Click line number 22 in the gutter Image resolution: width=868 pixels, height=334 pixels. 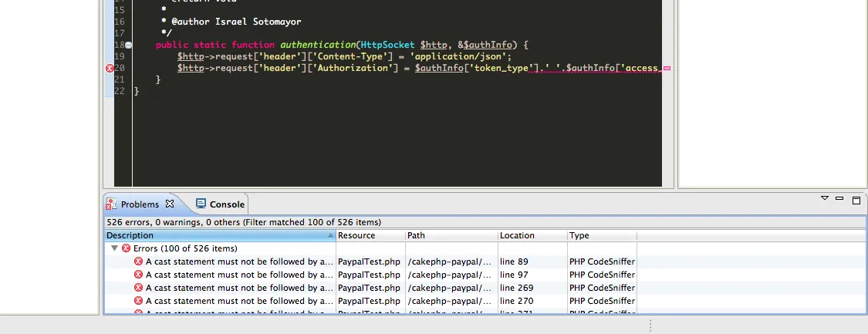[x=120, y=91]
